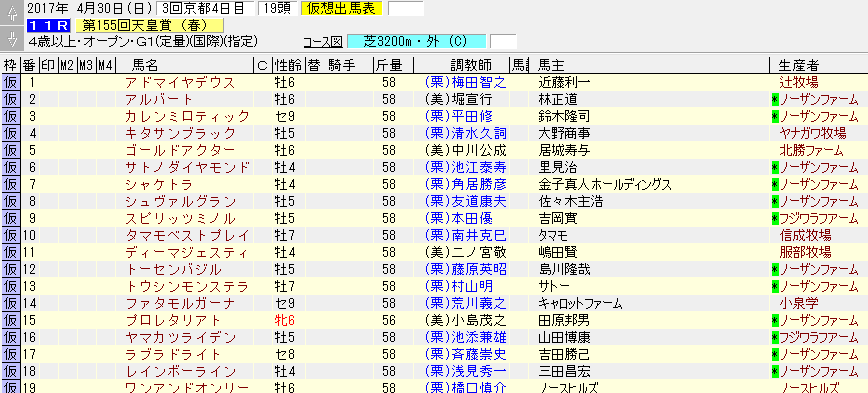The height and width of the screenshot is (393, 868).
Task: Click the empty white box next to 仮想出馬表
Action: [x=406, y=9]
